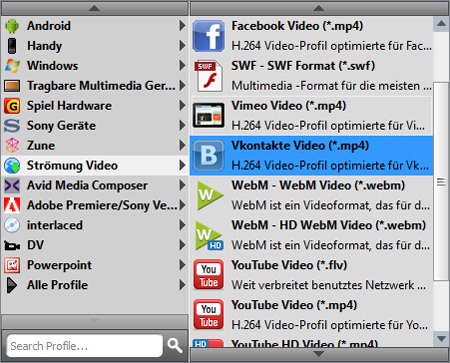Screen dimensions: 450x363
Task: Choose YouTube Video (*.mp4) profile
Action: pos(312,315)
